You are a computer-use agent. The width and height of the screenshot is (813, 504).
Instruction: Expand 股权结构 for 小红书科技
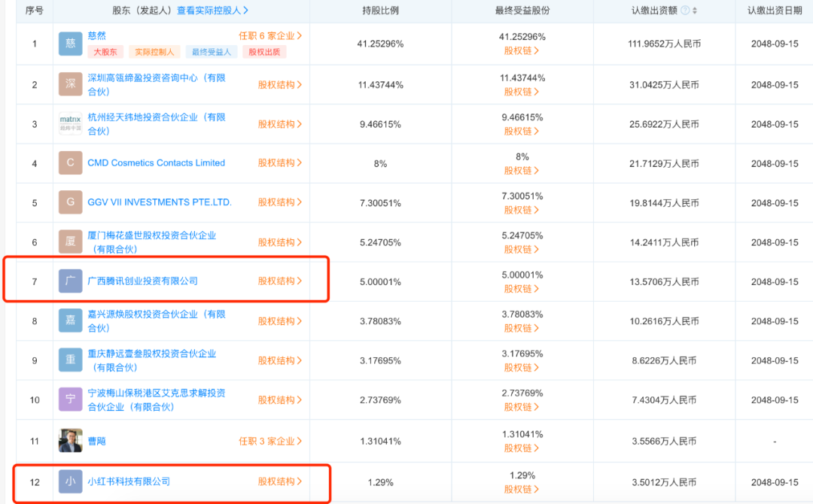tap(280, 481)
